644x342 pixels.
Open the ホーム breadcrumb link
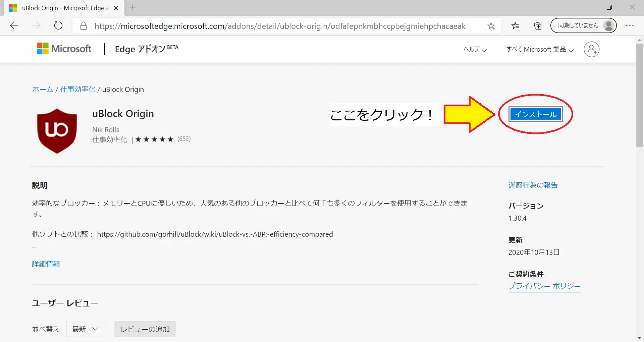43,90
